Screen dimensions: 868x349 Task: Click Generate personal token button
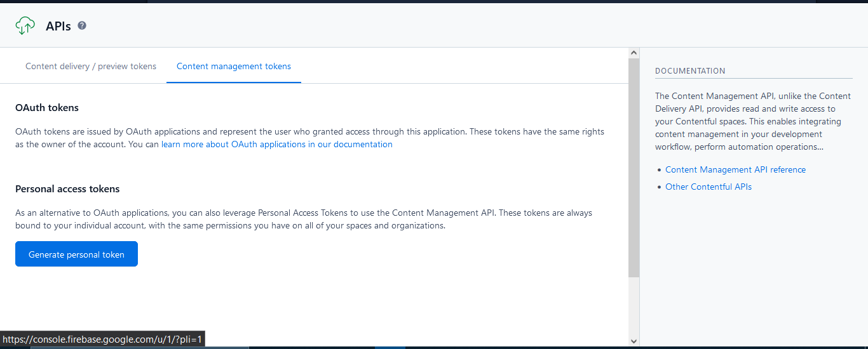[x=76, y=254]
